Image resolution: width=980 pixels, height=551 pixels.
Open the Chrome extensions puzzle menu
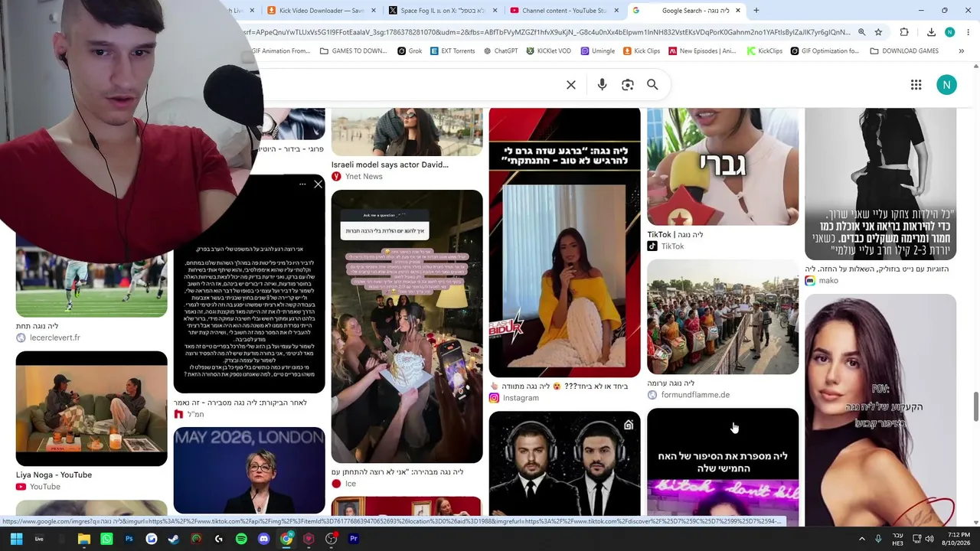pos(904,32)
